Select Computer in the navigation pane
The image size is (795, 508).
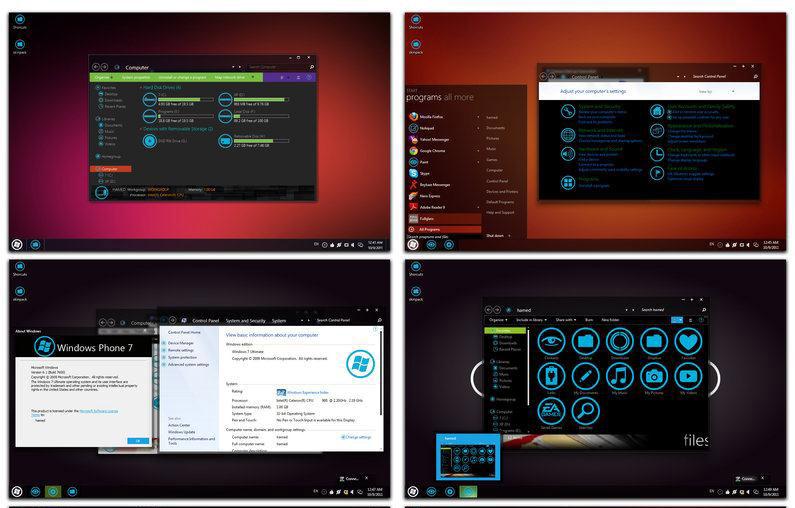pyautogui.click(x=107, y=169)
